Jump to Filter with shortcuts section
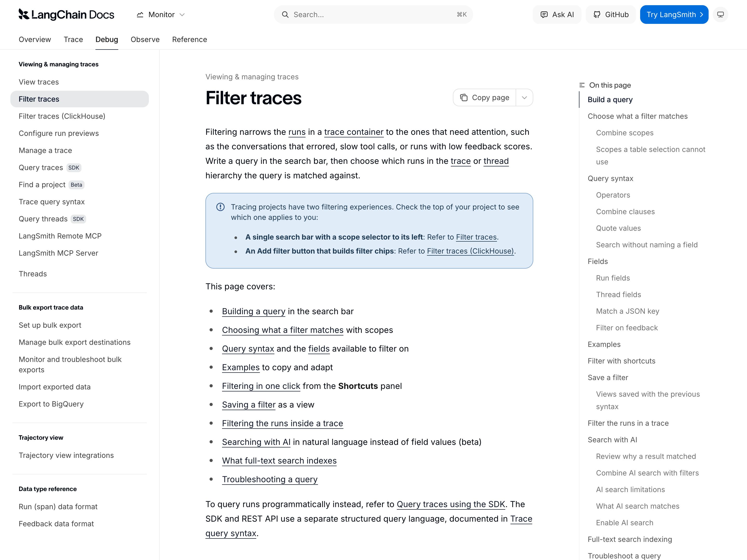 pyautogui.click(x=621, y=361)
